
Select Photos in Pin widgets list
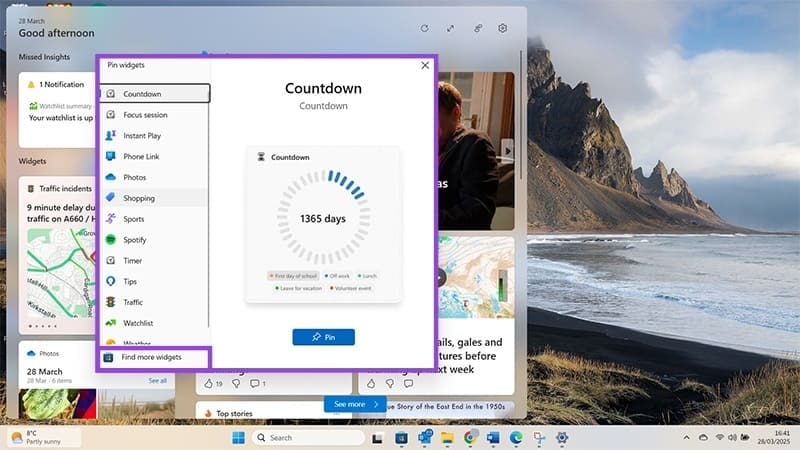pos(155,178)
